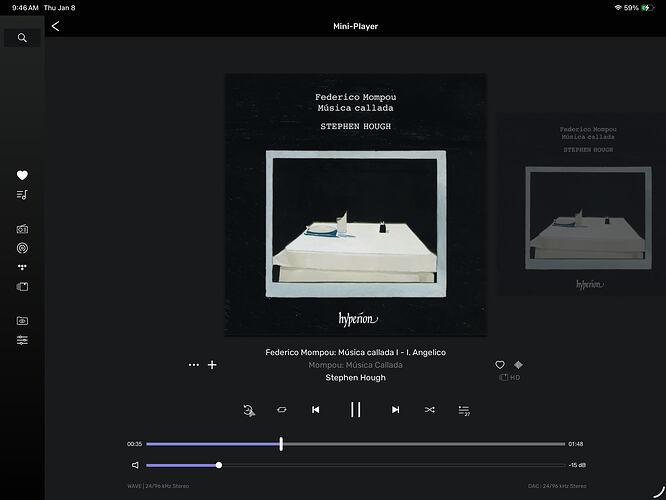The width and height of the screenshot is (666, 500).
Task: Click the HD quality badge
Action: [x=510, y=377]
